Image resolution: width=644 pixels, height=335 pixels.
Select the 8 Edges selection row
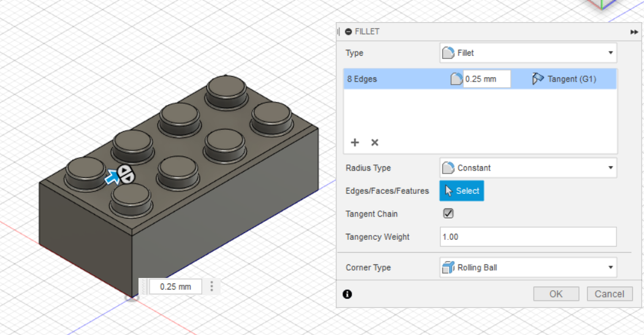click(480, 79)
